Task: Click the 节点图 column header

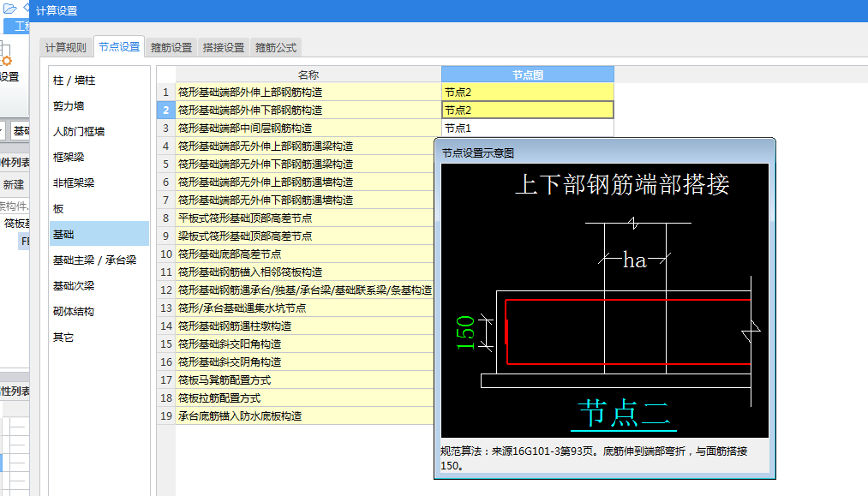Action: 528,75
